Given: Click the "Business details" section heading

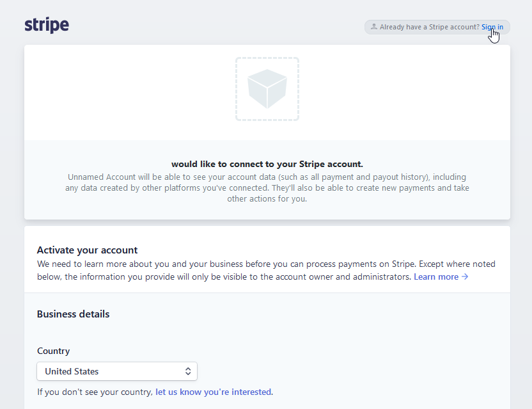Looking at the screenshot, I should pyautogui.click(x=73, y=314).
